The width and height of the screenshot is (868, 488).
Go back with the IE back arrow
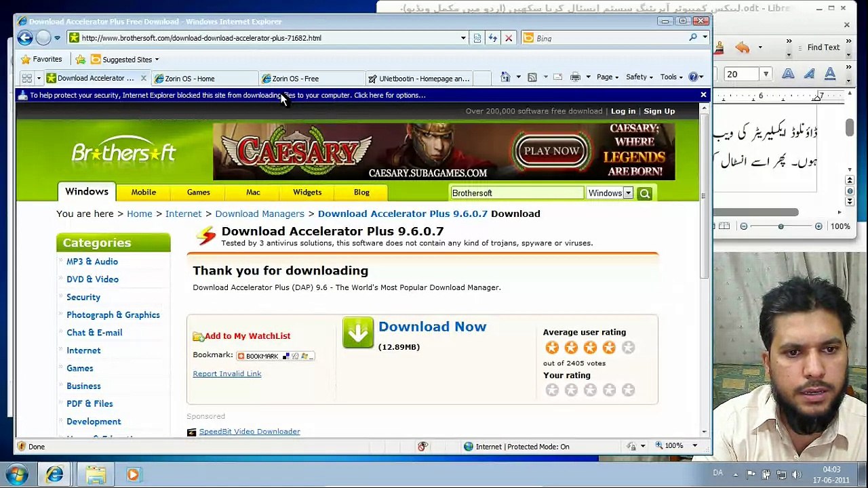(25, 38)
